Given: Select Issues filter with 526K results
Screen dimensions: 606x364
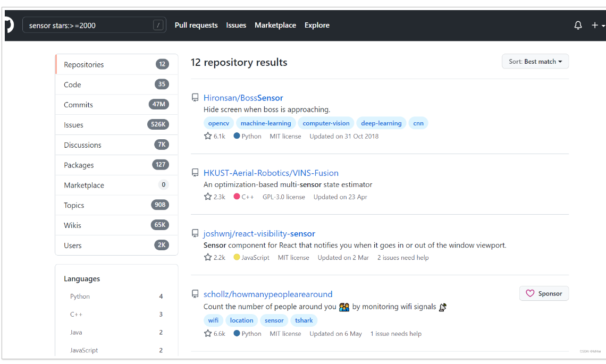Looking at the screenshot, I should tap(117, 125).
